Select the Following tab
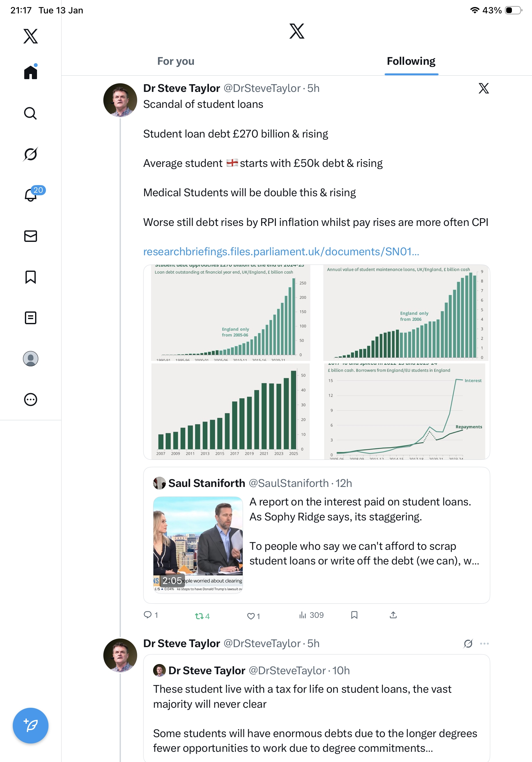Screen dimensions: 532x762 (411, 61)
